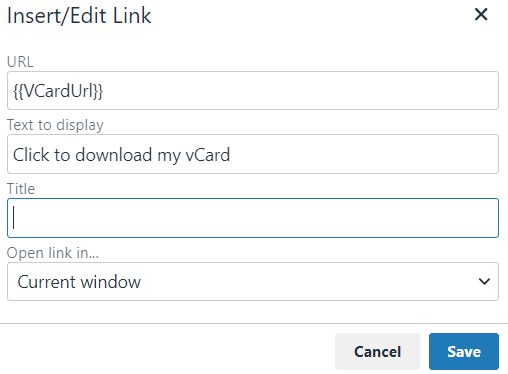Click the URL label
This screenshot has height=374, width=508.
tap(20, 62)
